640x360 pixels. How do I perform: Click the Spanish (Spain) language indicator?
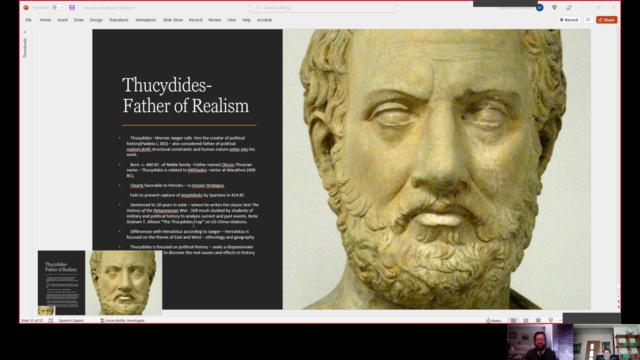click(71, 320)
